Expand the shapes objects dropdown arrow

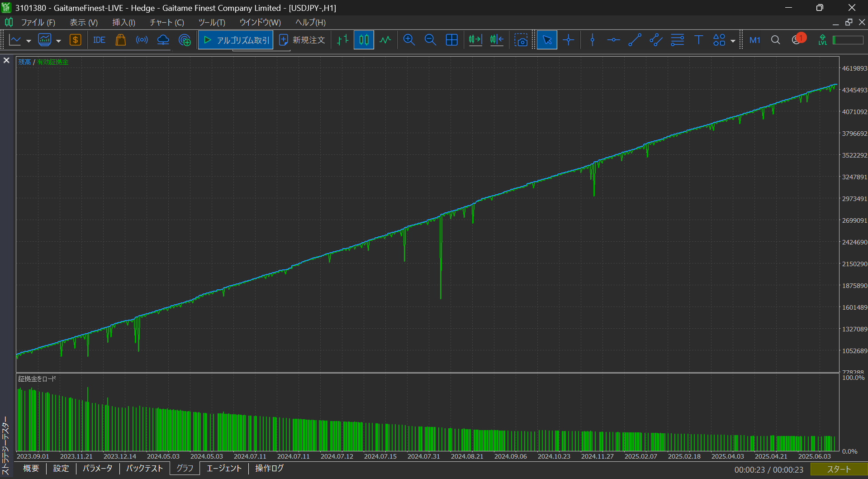(733, 41)
